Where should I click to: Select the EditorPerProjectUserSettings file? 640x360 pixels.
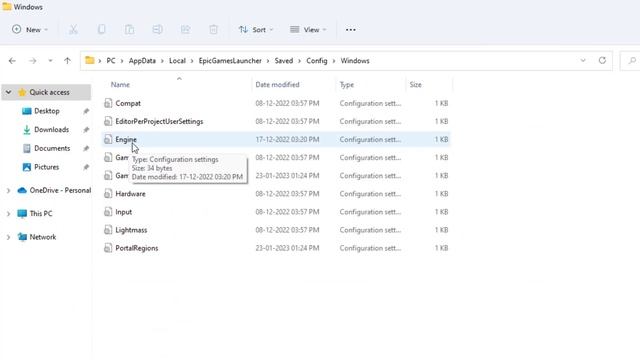pos(159,121)
